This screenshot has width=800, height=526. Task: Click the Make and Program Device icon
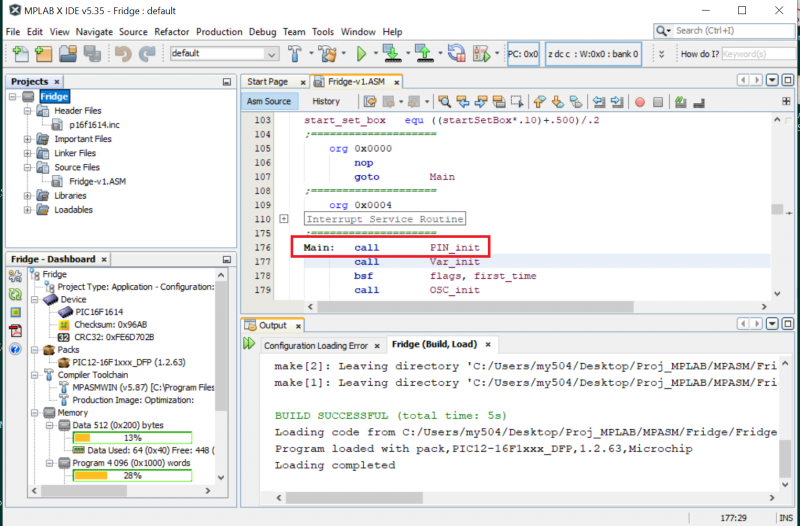click(390, 53)
